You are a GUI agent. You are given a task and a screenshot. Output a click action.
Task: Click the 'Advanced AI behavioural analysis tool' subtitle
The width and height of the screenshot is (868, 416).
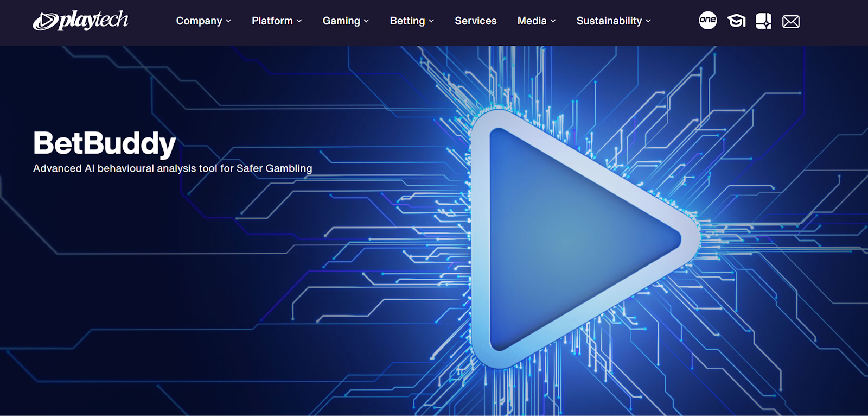click(173, 168)
